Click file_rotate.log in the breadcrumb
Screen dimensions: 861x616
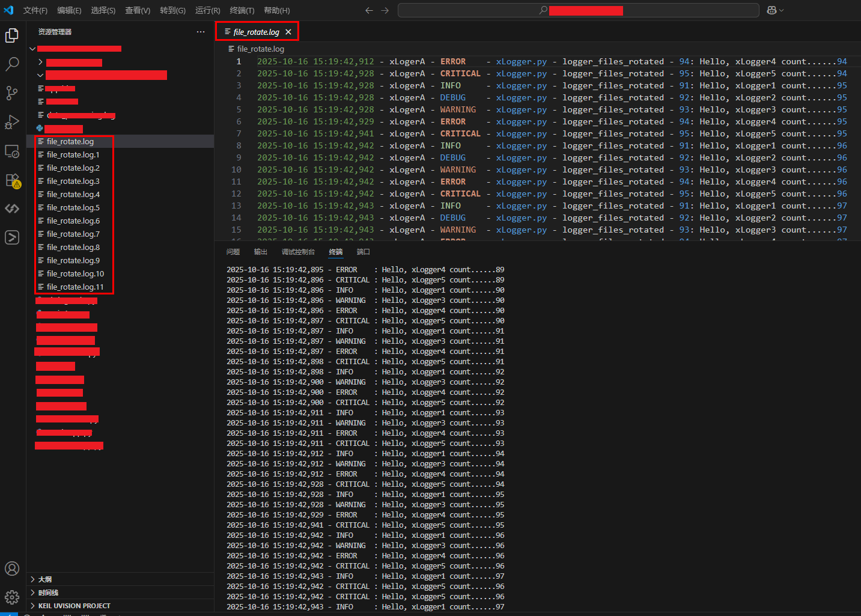pos(261,49)
